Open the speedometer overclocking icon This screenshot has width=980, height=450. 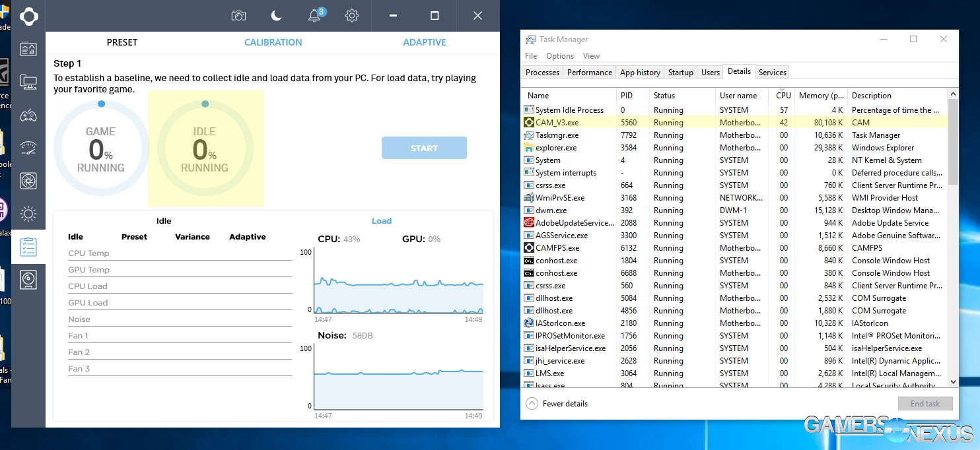click(x=28, y=148)
